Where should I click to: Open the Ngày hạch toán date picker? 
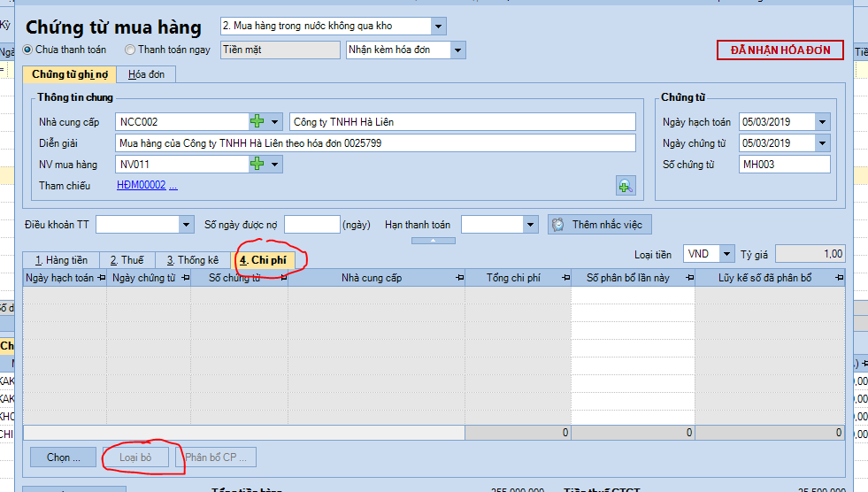tap(823, 122)
